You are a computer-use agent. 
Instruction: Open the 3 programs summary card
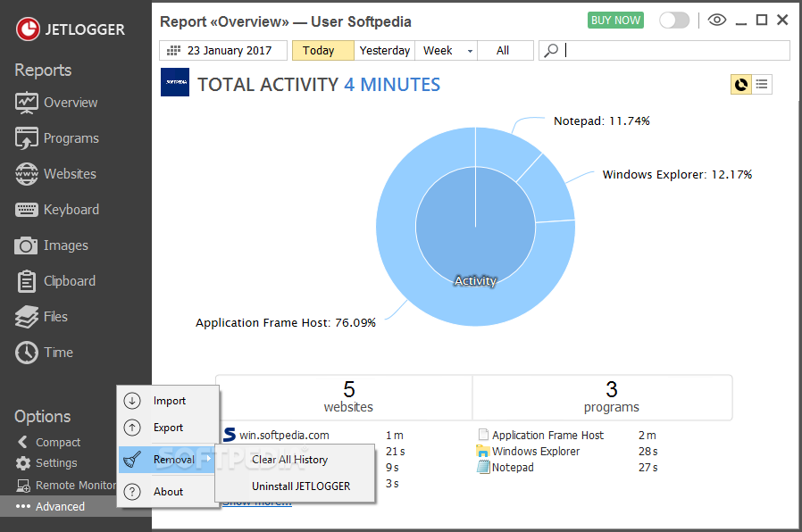[603, 397]
